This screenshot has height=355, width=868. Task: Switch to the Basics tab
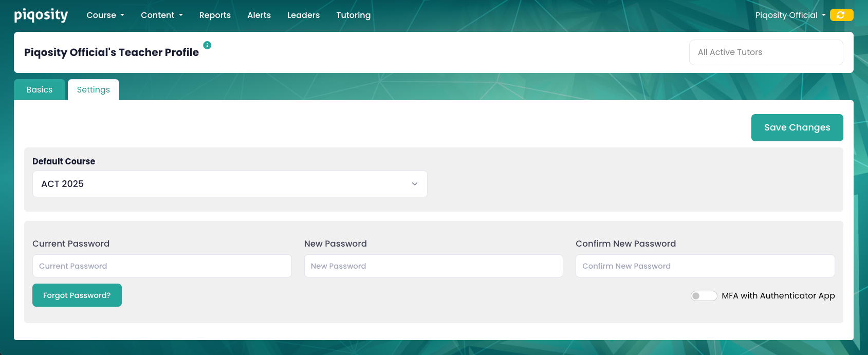[40, 90]
